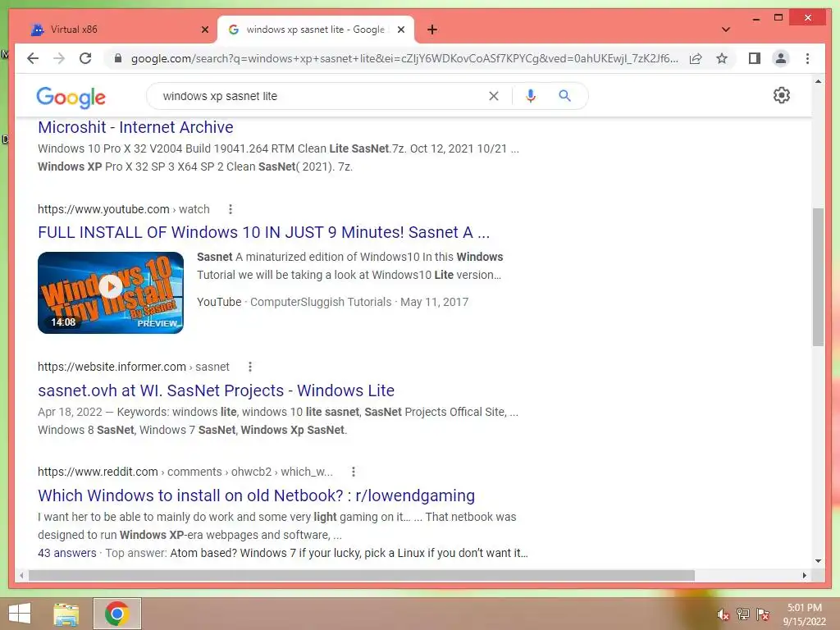840x630 pixels.
Task: Open FULL INSTALL OF Windows 10 result
Action: 263,232
